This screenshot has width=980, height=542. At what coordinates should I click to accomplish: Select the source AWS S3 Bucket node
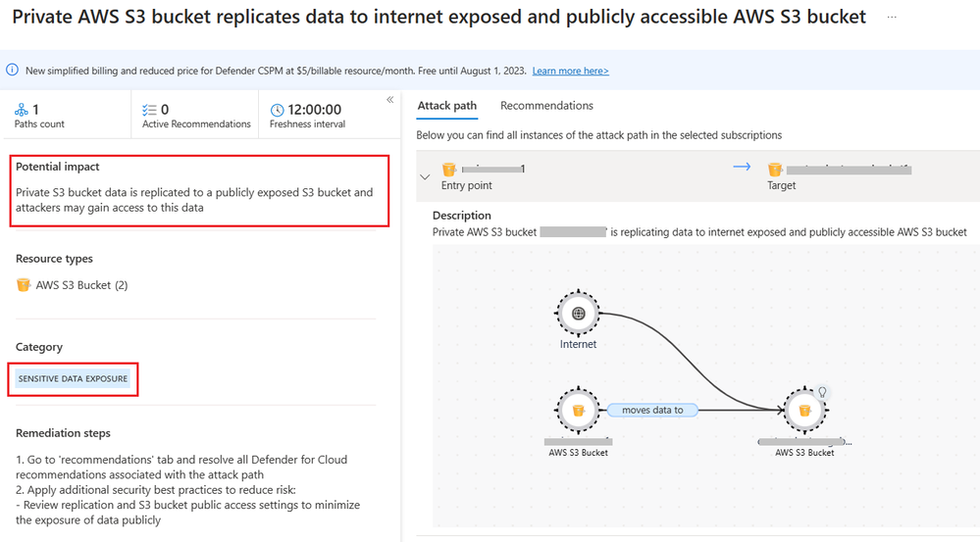578,410
